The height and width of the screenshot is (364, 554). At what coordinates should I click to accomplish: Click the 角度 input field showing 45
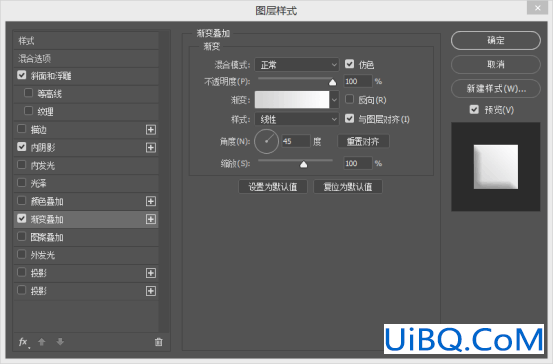(x=296, y=141)
